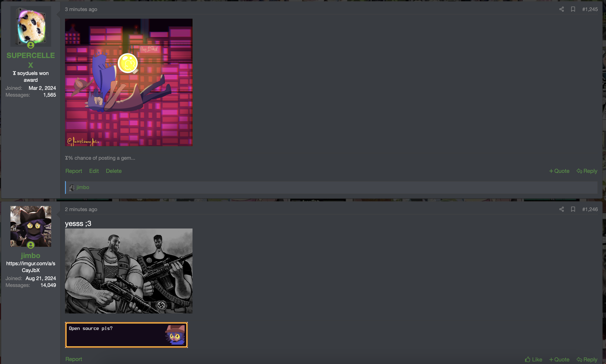Open jimbo avatar profile picture

tap(31, 226)
